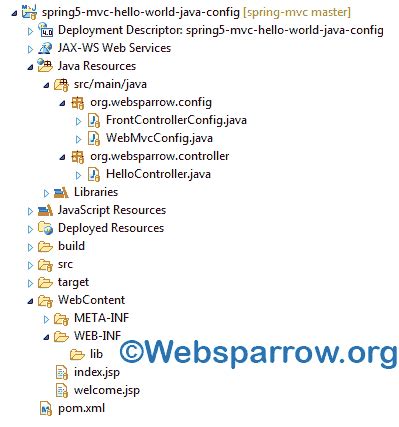Screen dimensions: 399x427
Task: Click the build folder icon
Action: (x=45, y=247)
